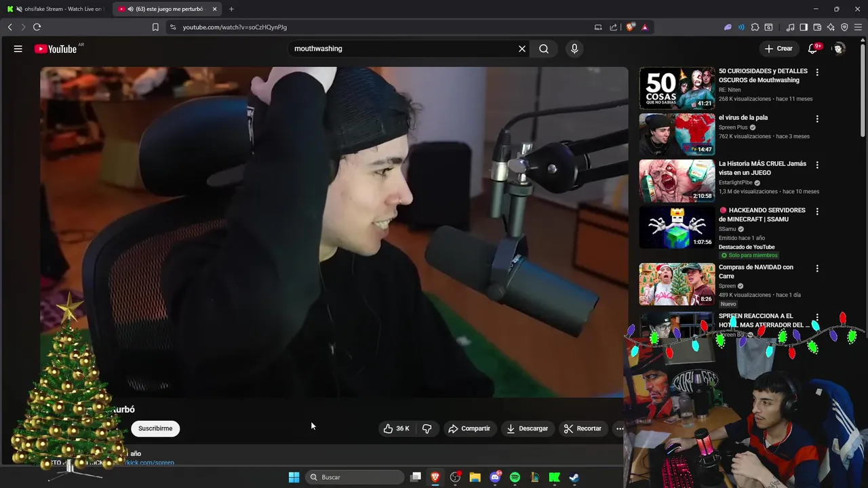The width and height of the screenshot is (868, 488).
Task: Open the Brave Shields lion icon
Action: click(631, 27)
